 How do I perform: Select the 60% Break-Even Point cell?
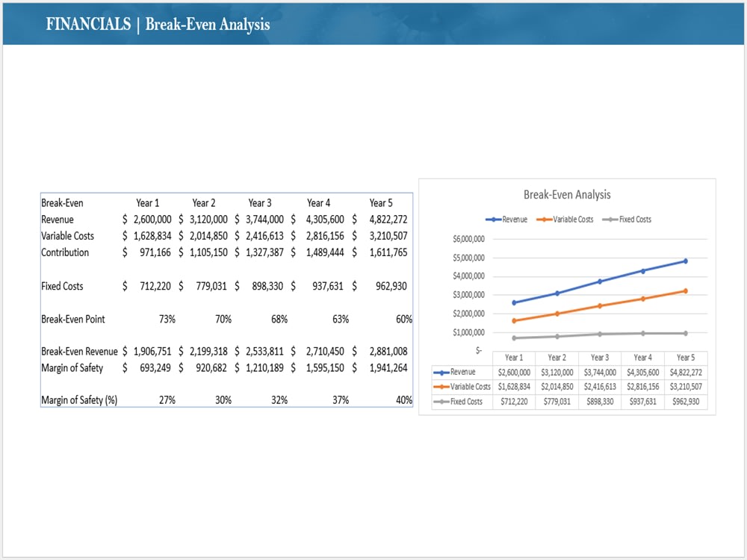click(404, 319)
